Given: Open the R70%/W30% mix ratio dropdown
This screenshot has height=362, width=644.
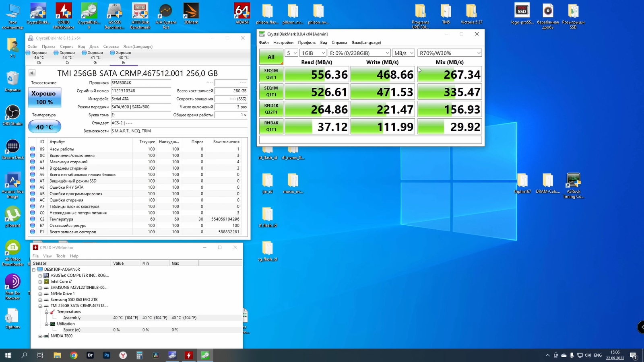Looking at the screenshot, I should (449, 53).
